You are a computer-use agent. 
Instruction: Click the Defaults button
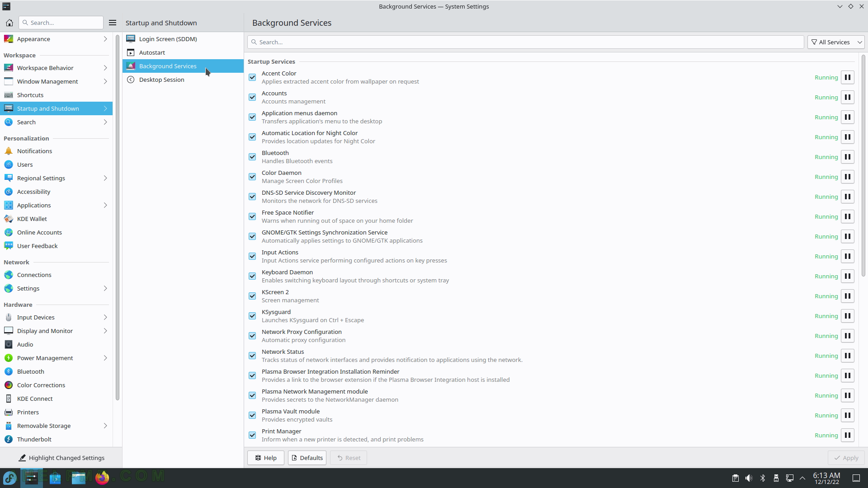coord(307,458)
